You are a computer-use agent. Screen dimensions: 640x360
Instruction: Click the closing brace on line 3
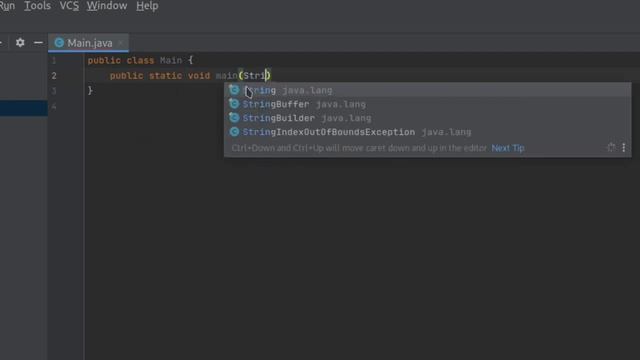coord(90,90)
